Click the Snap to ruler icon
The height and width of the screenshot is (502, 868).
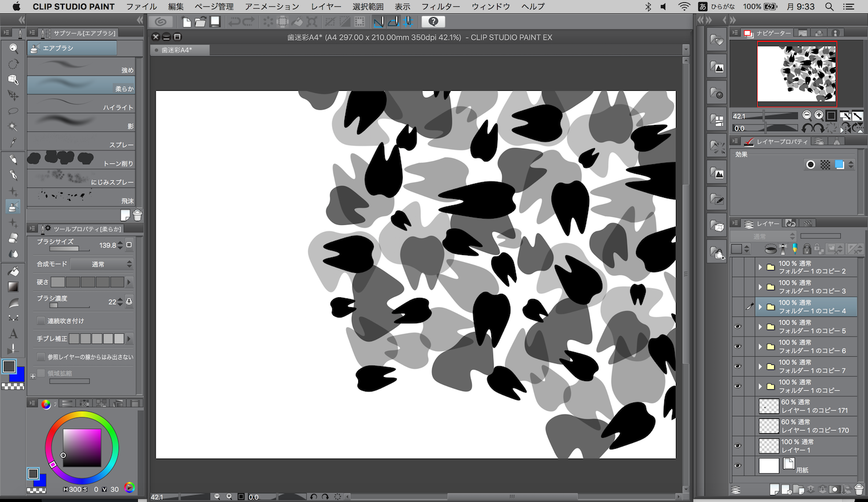378,22
